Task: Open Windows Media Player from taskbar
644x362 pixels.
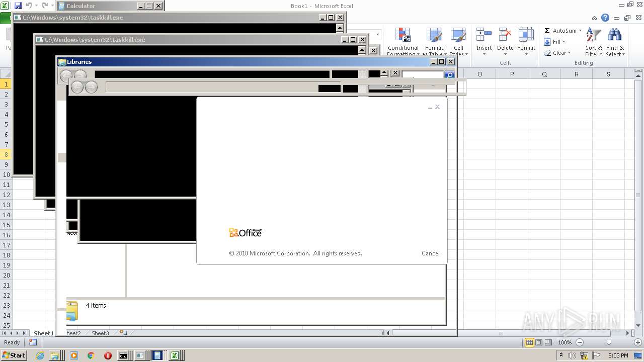Action: pos(74,355)
